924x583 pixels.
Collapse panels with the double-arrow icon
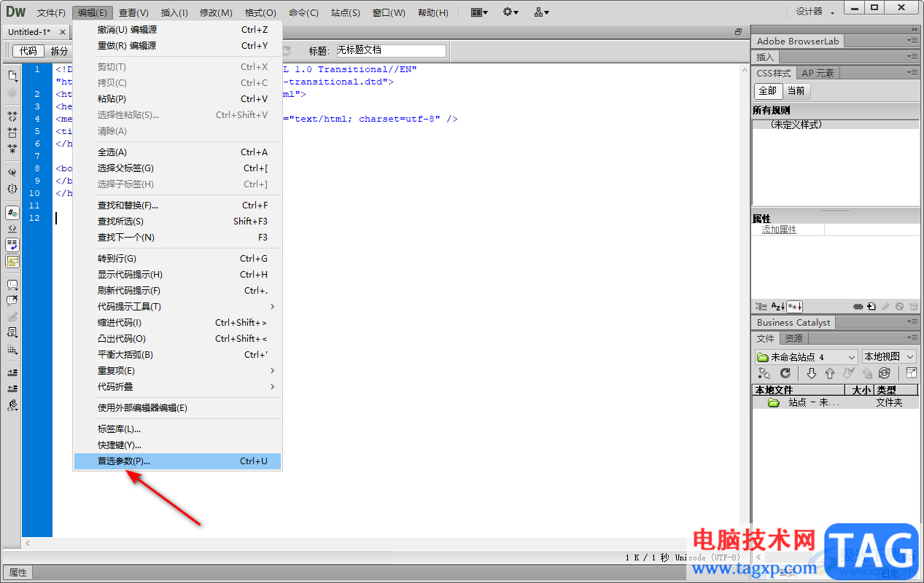[x=915, y=29]
